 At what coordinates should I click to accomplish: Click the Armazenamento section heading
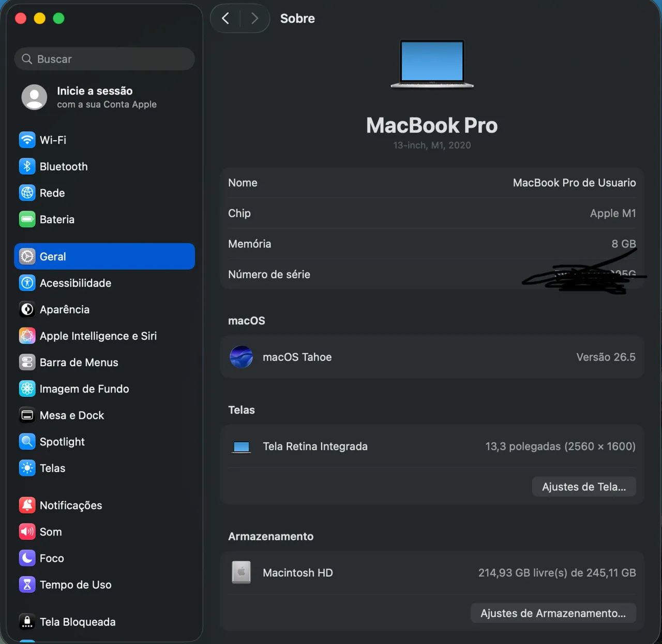click(270, 536)
